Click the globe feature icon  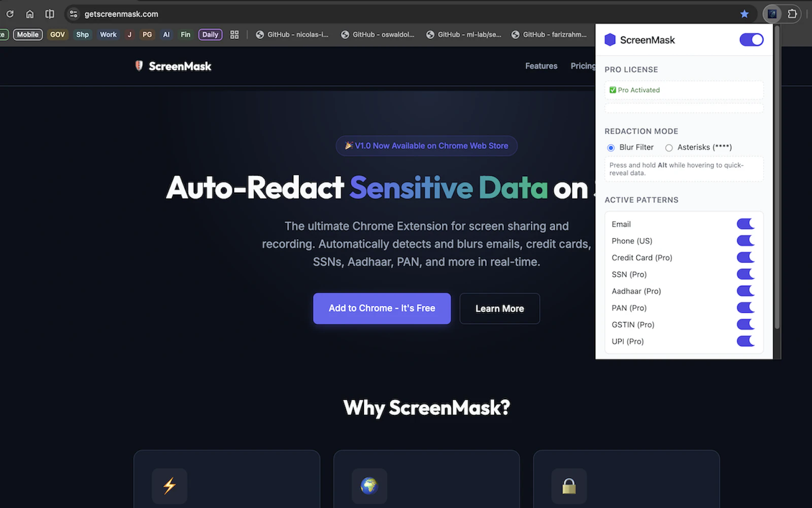tap(369, 486)
